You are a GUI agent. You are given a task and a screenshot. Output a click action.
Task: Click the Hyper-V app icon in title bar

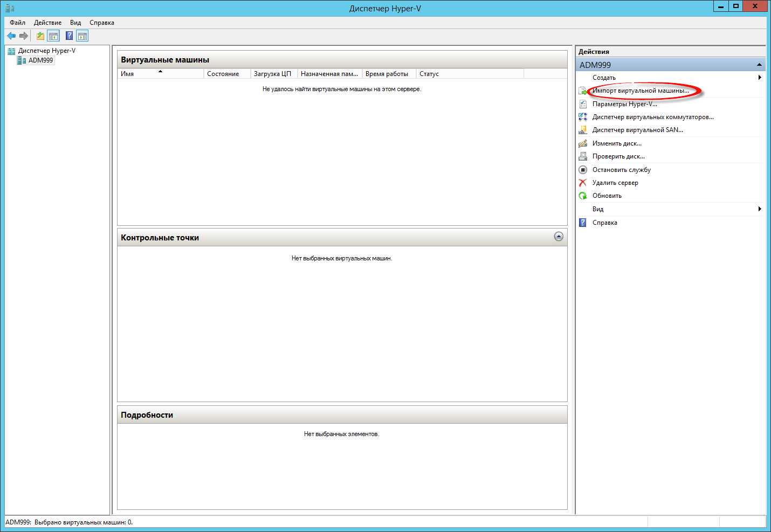tap(10, 8)
